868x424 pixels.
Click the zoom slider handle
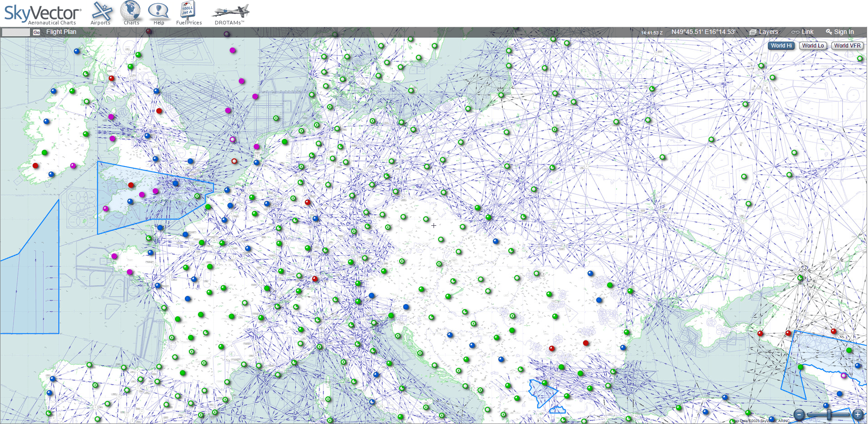tap(829, 414)
